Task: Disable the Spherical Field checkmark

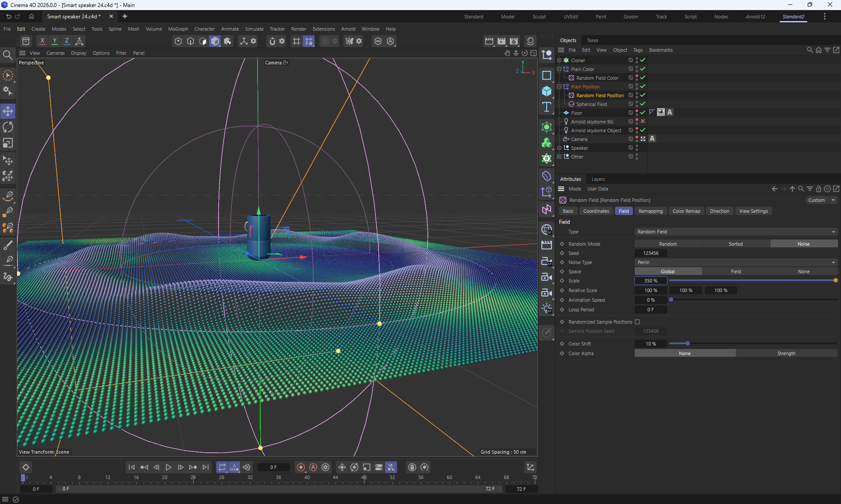Action: 643,104
